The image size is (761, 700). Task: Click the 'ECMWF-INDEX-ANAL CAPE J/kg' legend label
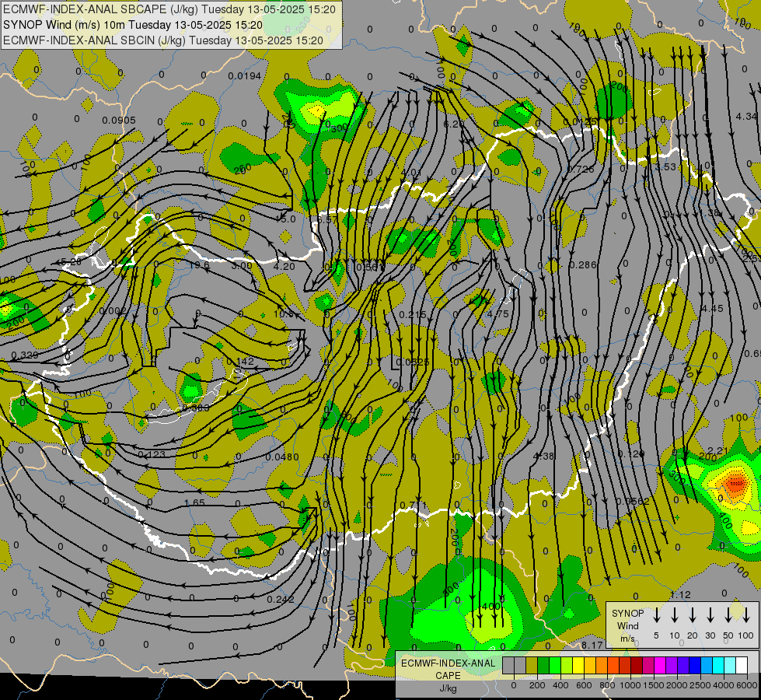[x=448, y=675]
